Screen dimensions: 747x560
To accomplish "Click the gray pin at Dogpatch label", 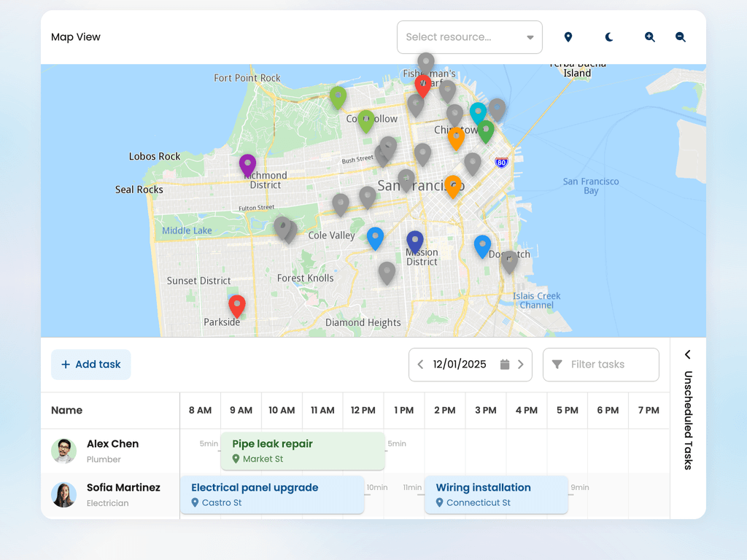I will click(x=509, y=262).
